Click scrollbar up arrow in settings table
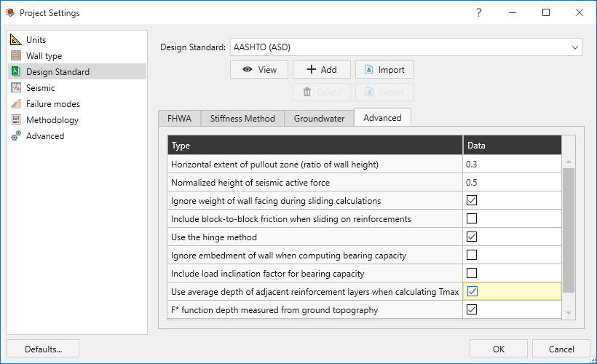 coord(569,162)
